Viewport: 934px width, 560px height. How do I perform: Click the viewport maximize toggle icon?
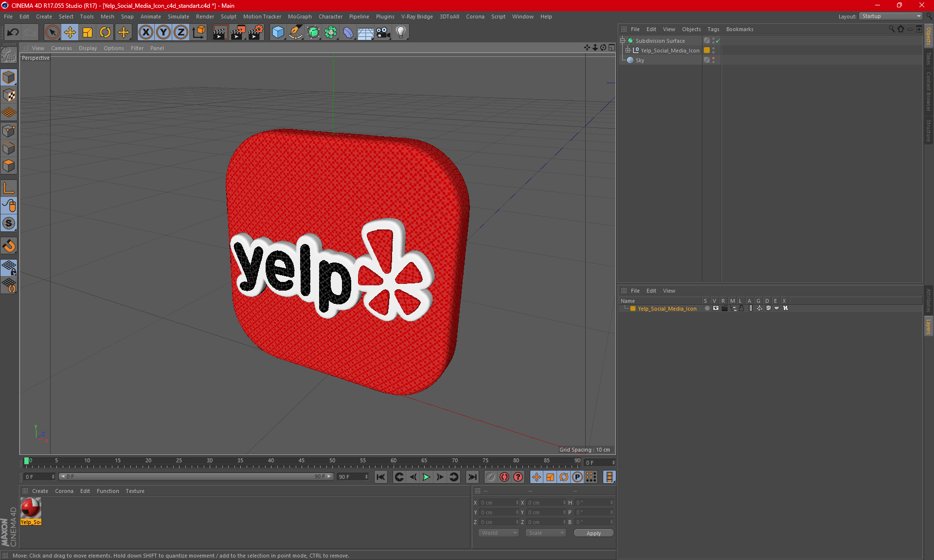(611, 48)
